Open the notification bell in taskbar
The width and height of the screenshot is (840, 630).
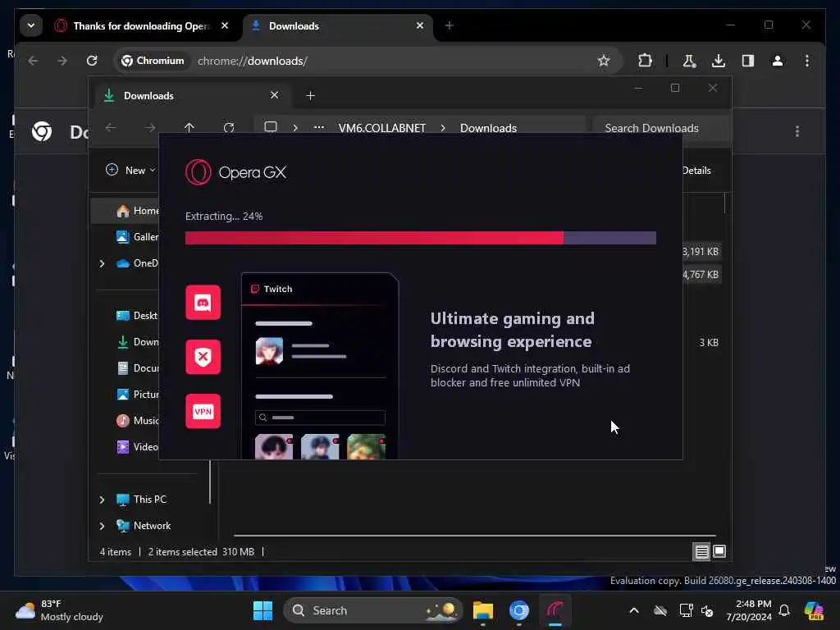tap(784, 610)
